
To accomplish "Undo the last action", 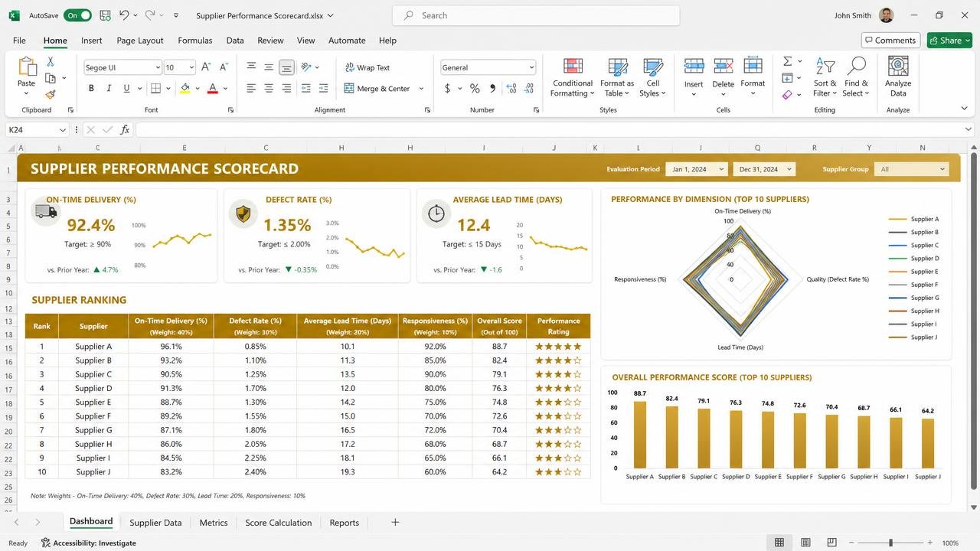I will tap(125, 15).
